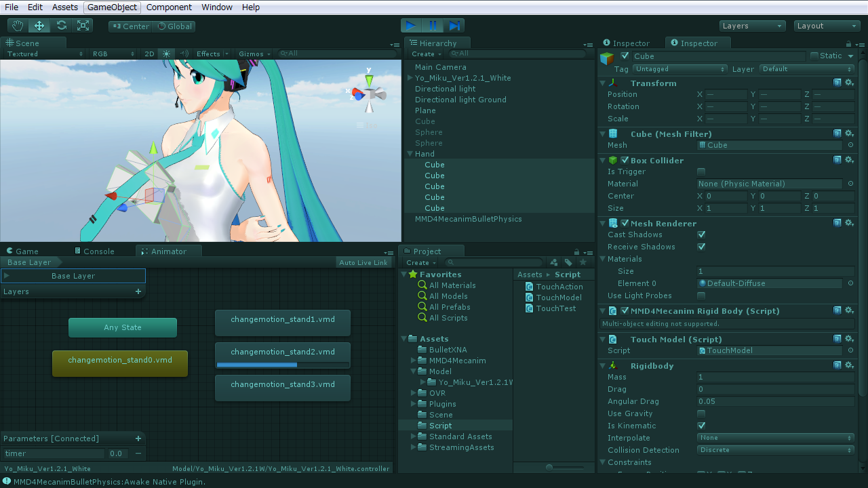The image size is (868, 488).
Task: Uncheck Receive Shadows in Mesh Renderer
Action: [702, 247]
